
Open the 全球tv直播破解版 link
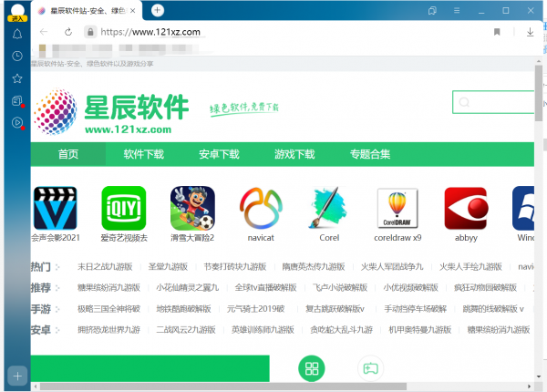[265, 288]
